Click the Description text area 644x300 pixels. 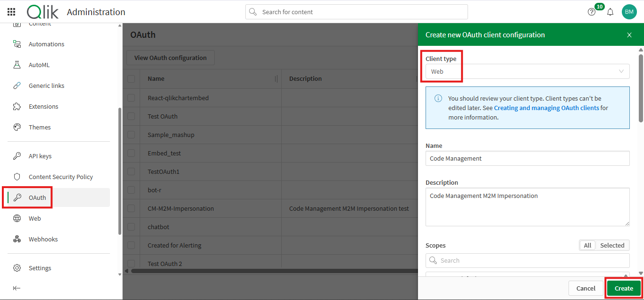point(527,207)
